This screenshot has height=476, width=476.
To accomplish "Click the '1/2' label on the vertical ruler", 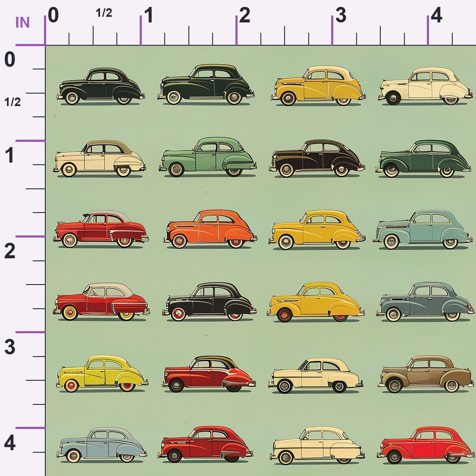I will click(13, 102).
